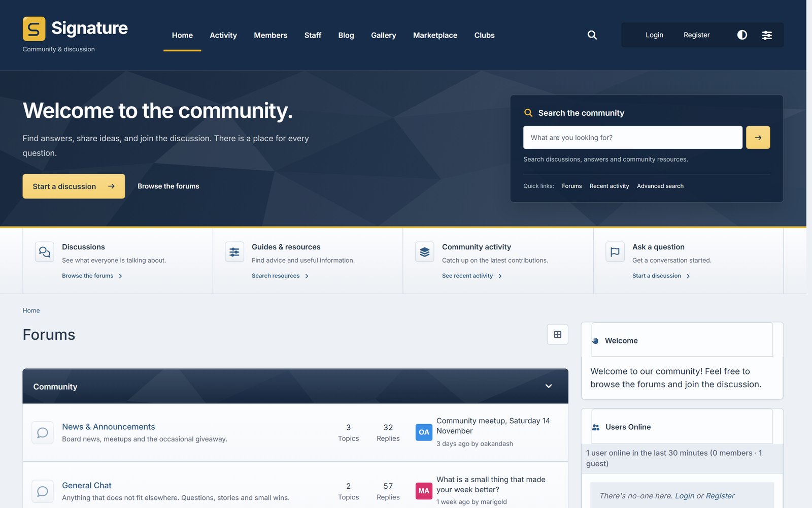812x508 pixels.
Task: Open MA avatar of marigold
Action: pyautogui.click(x=424, y=491)
